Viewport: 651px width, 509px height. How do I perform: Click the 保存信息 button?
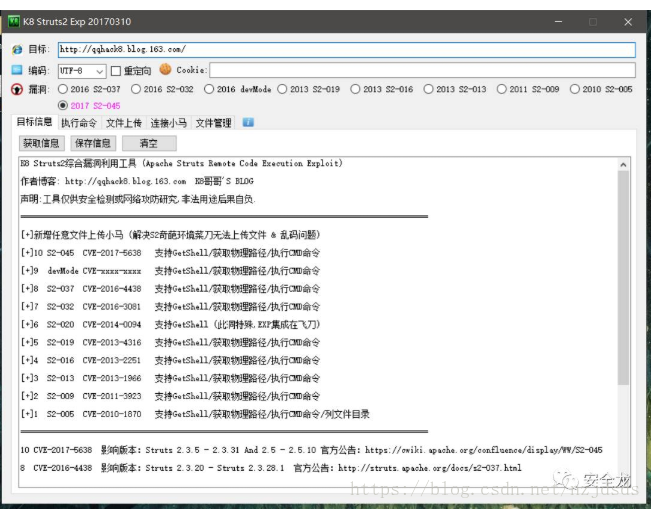(93, 143)
